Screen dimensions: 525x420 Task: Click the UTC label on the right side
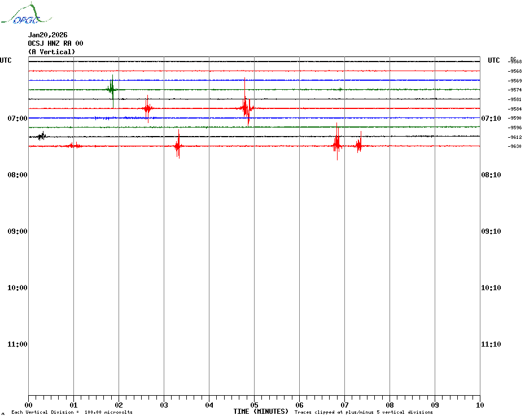[494, 60]
